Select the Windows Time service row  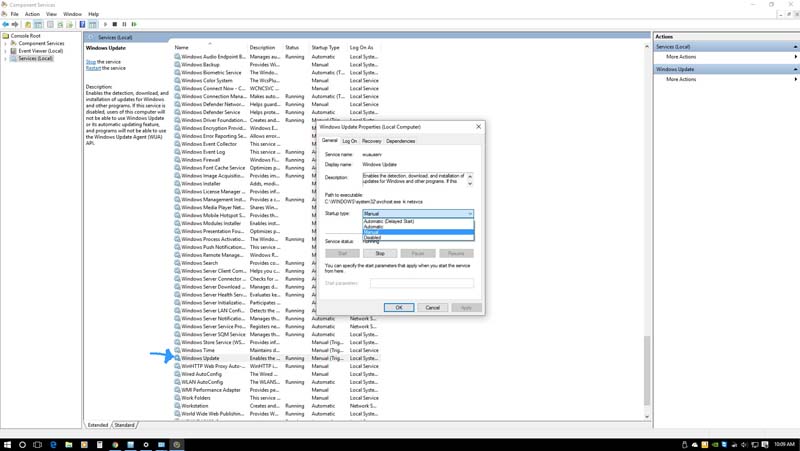[x=276, y=350]
